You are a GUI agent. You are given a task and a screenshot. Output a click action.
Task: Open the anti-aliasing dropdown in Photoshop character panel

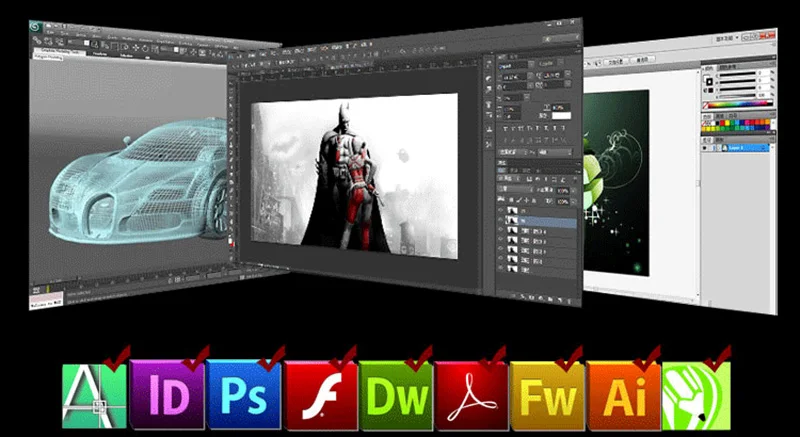point(555,152)
